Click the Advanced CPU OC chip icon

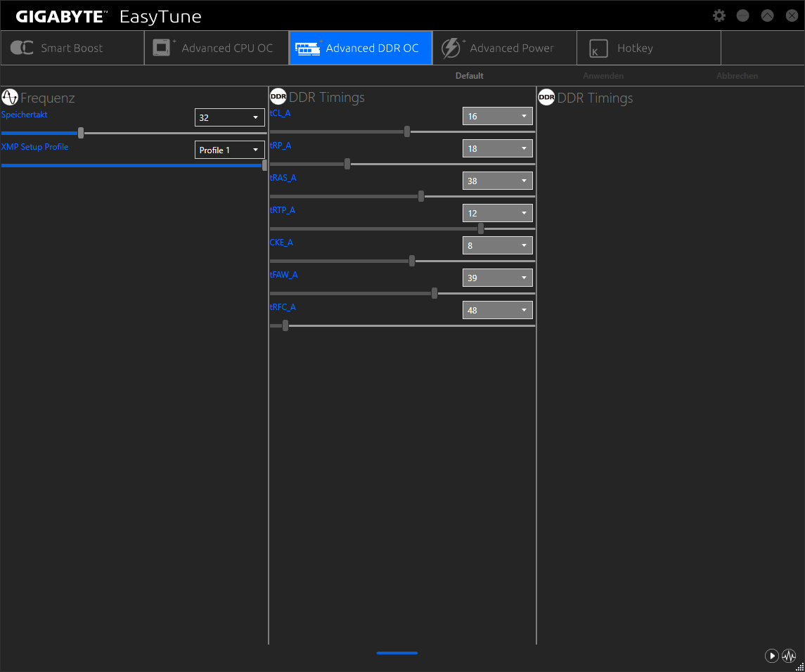click(x=162, y=47)
